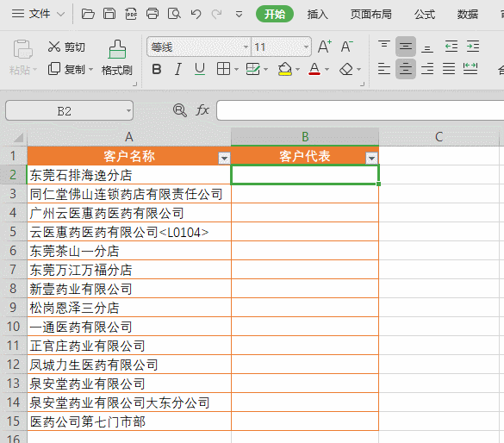Click cell 松岗恩泽三分店
The height and width of the screenshot is (443, 504).
pyautogui.click(x=129, y=308)
